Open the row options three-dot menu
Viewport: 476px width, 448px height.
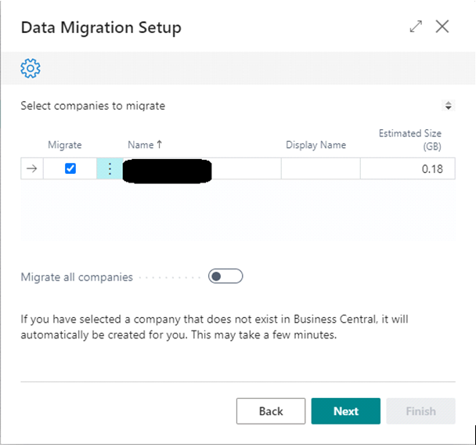[x=110, y=168]
